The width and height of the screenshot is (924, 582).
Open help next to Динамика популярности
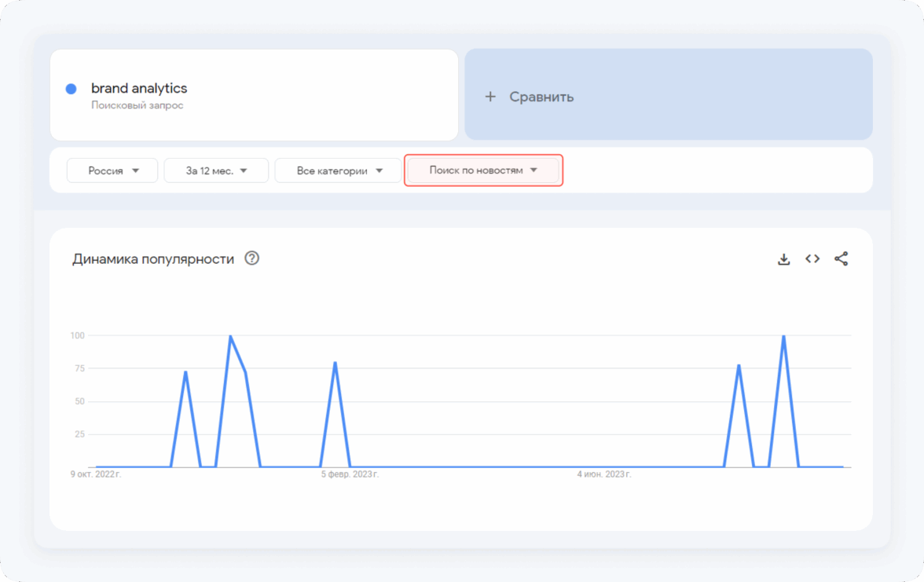pos(251,258)
